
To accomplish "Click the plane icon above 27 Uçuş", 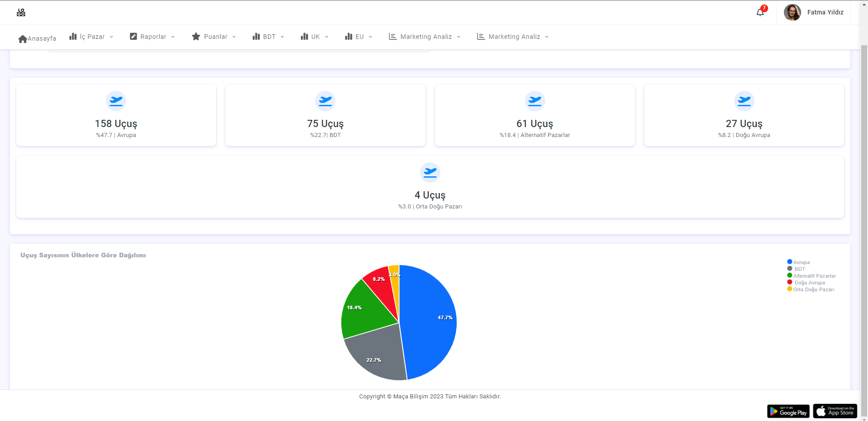I will click(x=744, y=101).
